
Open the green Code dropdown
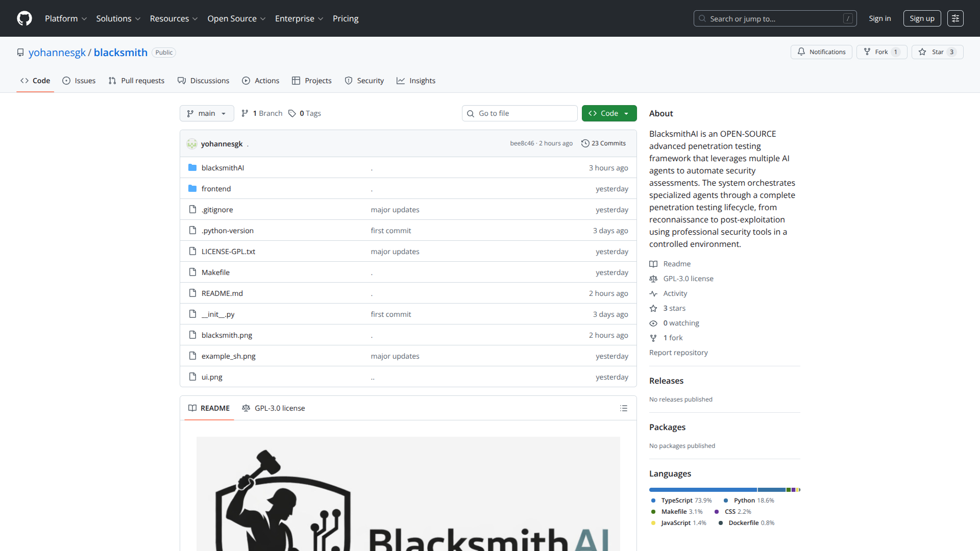[x=609, y=113]
